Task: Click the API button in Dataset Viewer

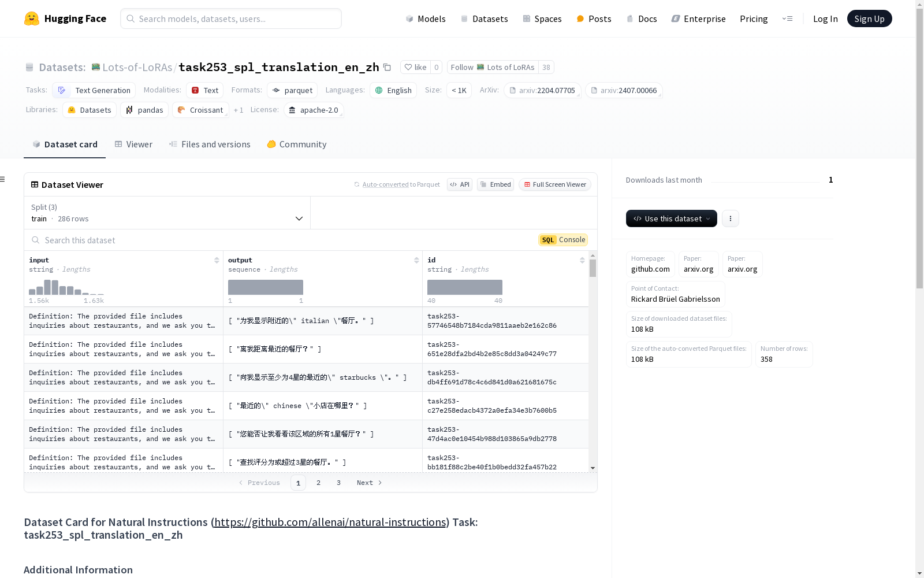Action: (460, 184)
